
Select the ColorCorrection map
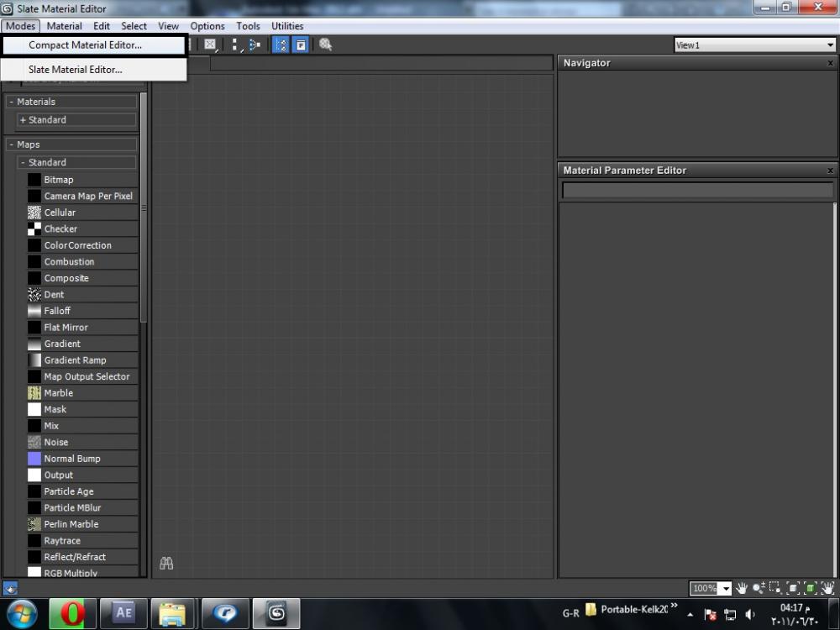pyautogui.click(x=82, y=245)
